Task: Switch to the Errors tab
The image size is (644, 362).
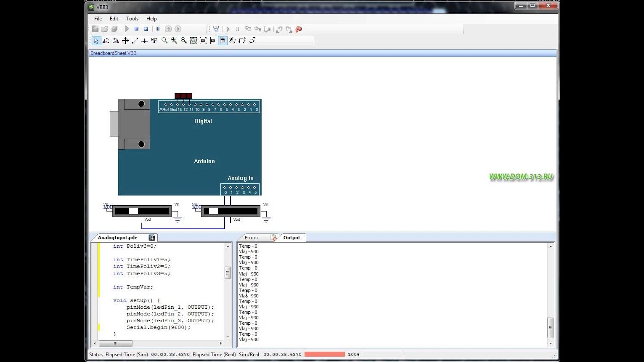Action: (251, 238)
